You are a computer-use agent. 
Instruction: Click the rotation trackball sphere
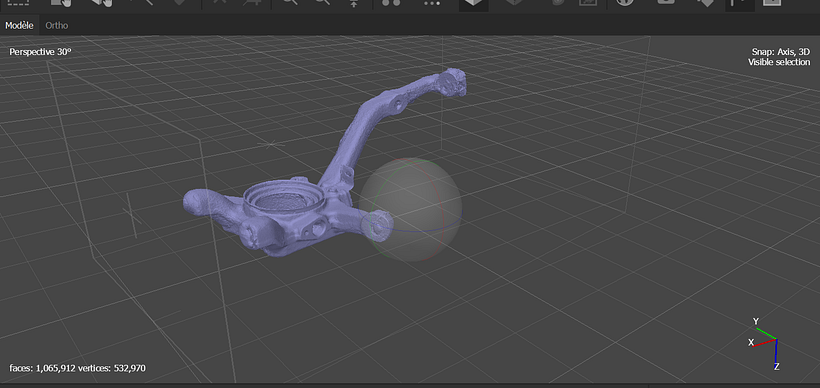point(411,210)
